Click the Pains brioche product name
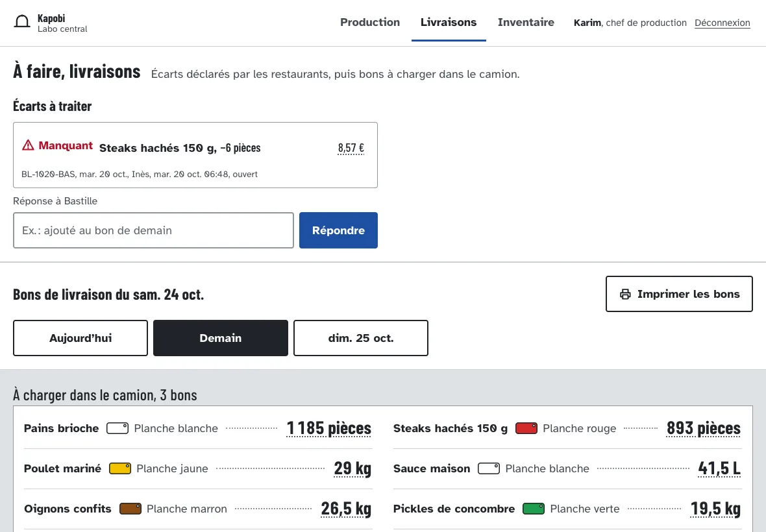Image resolution: width=766 pixels, height=532 pixels. point(61,428)
